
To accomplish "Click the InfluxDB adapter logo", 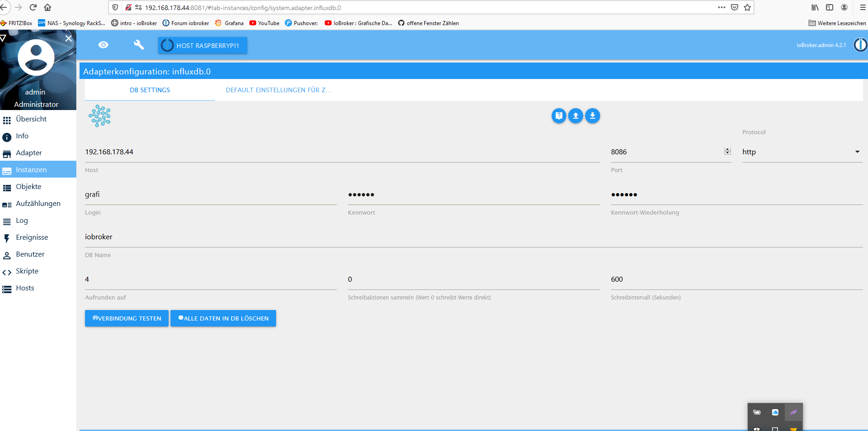I will (x=100, y=116).
